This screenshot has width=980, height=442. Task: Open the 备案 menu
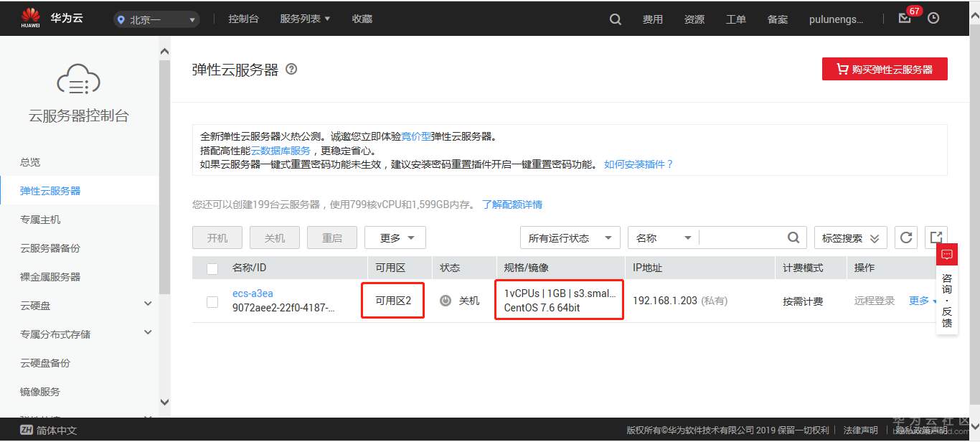(x=778, y=19)
